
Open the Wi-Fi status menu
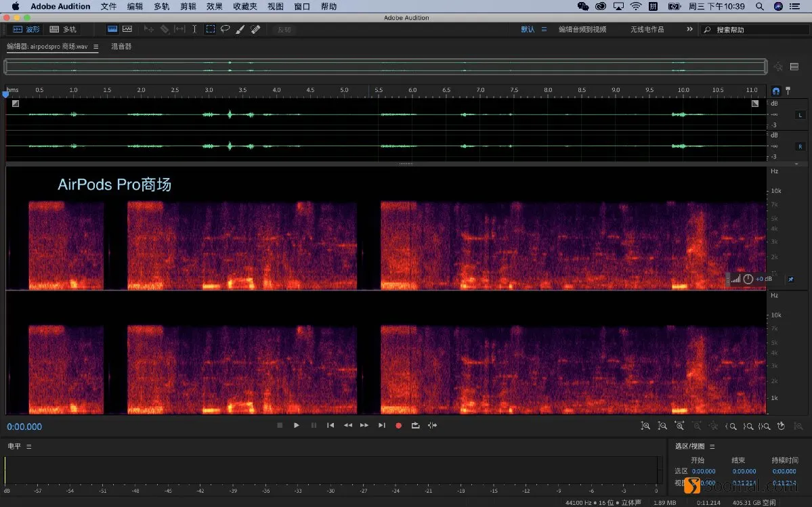[x=636, y=6]
